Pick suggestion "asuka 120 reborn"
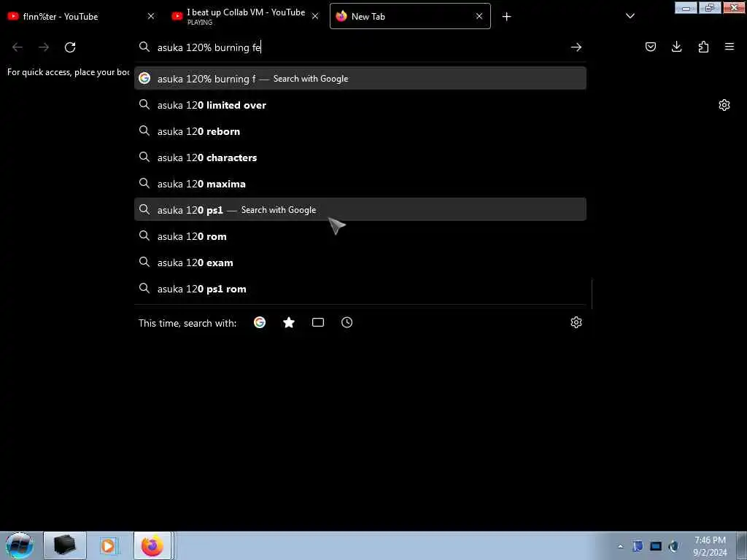This screenshot has height=560, width=747. [x=360, y=131]
